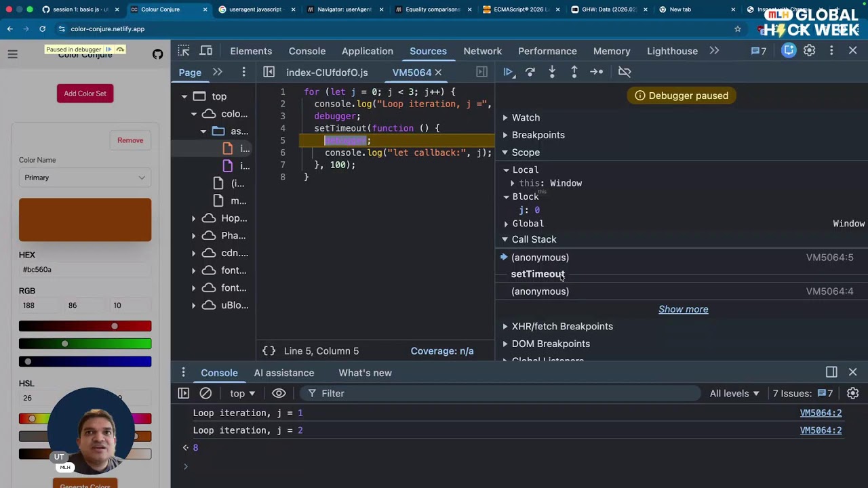Image resolution: width=868 pixels, height=488 pixels.
Task: Click Show more in the call stack
Action: (x=684, y=309)
